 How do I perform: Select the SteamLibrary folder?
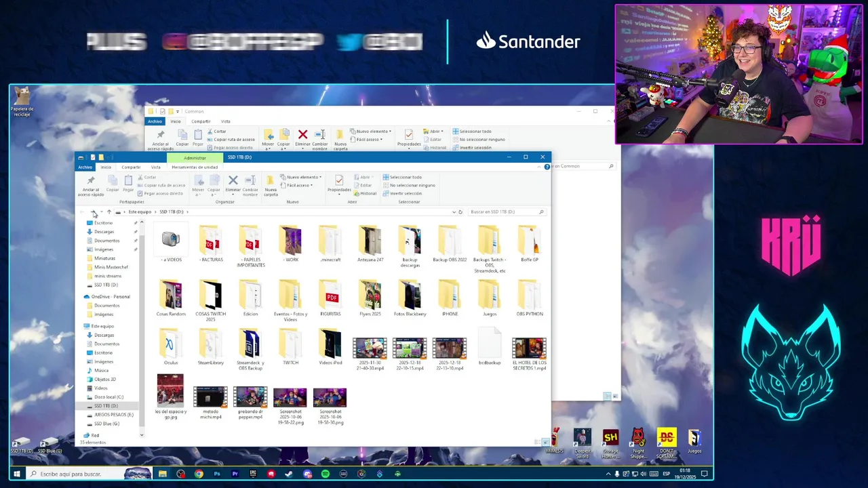(x=211, y=347)
